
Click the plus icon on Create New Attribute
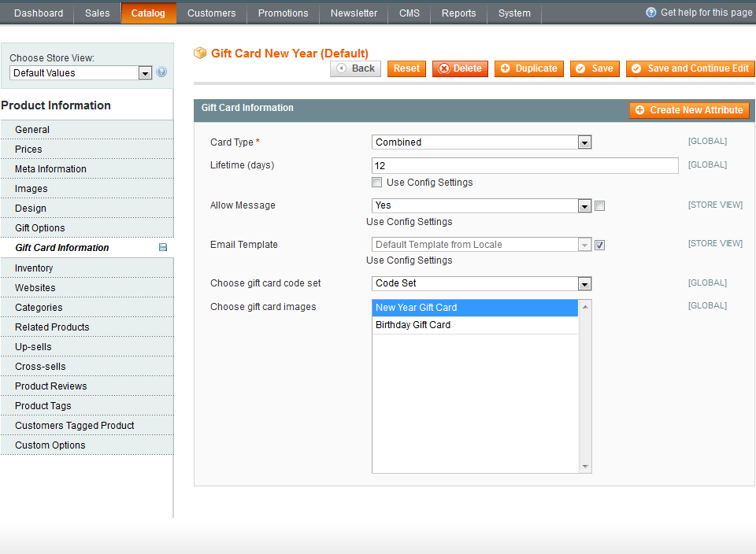[639, 110]
